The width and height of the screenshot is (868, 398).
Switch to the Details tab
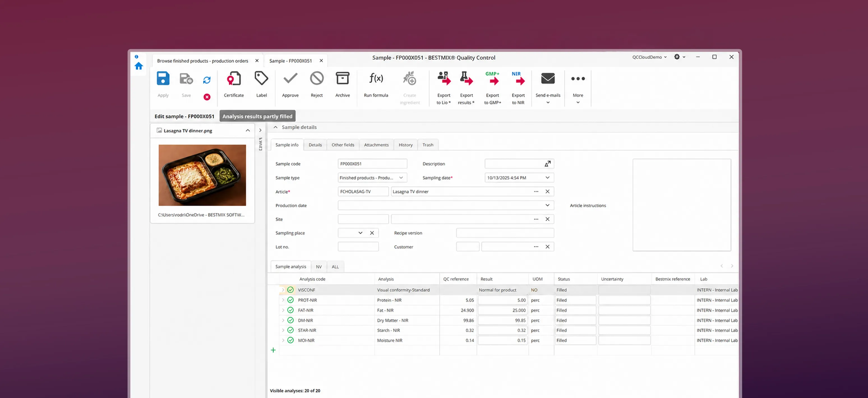coord(315,145)
